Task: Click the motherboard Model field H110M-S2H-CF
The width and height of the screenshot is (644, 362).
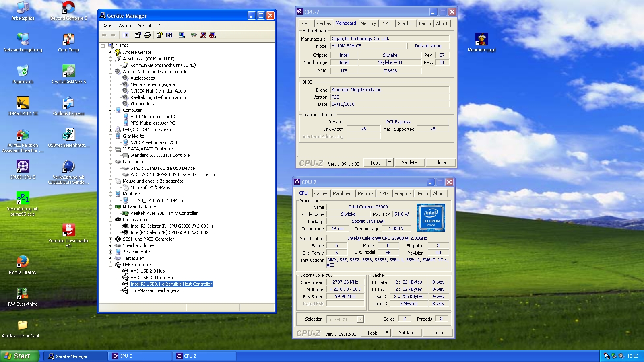Action: click(367, 46)
